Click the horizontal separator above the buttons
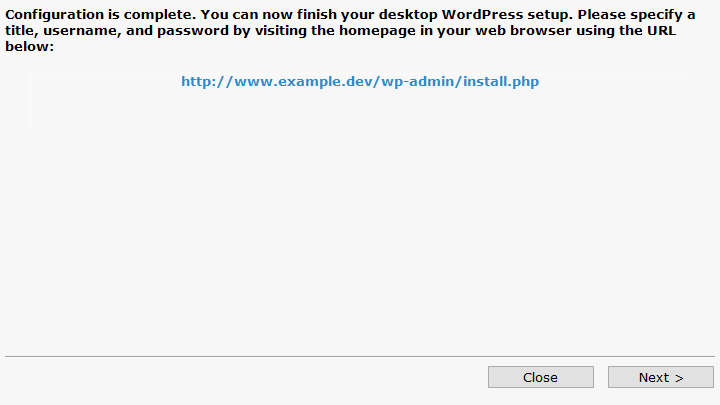 (360, 356)
